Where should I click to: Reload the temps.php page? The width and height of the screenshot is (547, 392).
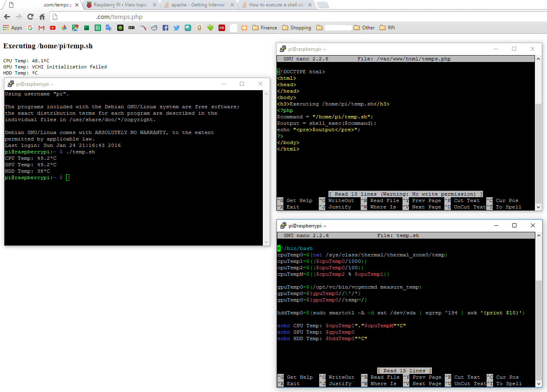point(30,17)
